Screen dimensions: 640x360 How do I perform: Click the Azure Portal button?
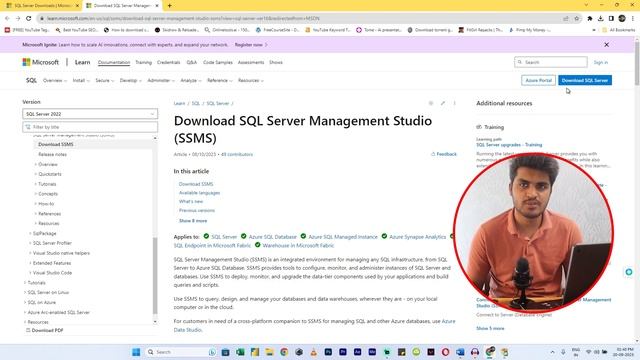[x=538, y=80]
